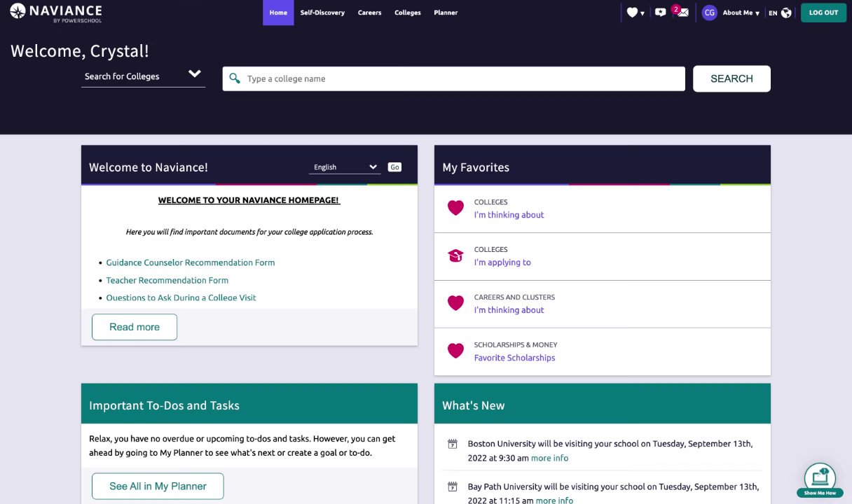Open the Colleges menu
This screenshot has height=504, width=852.
coord(408,13)
